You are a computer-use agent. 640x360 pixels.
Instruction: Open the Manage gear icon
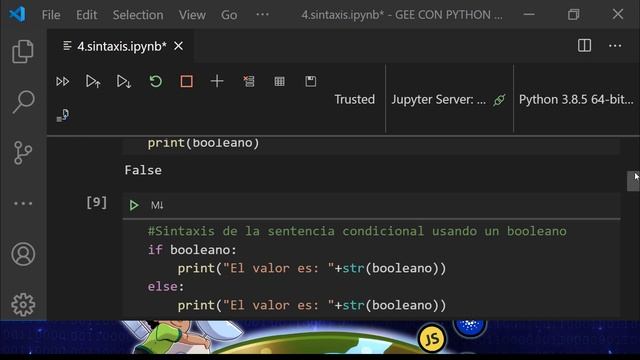(23, 304)
